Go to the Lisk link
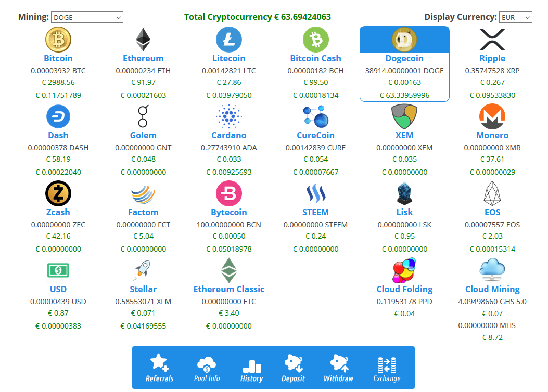 click(x=404, y=212)
